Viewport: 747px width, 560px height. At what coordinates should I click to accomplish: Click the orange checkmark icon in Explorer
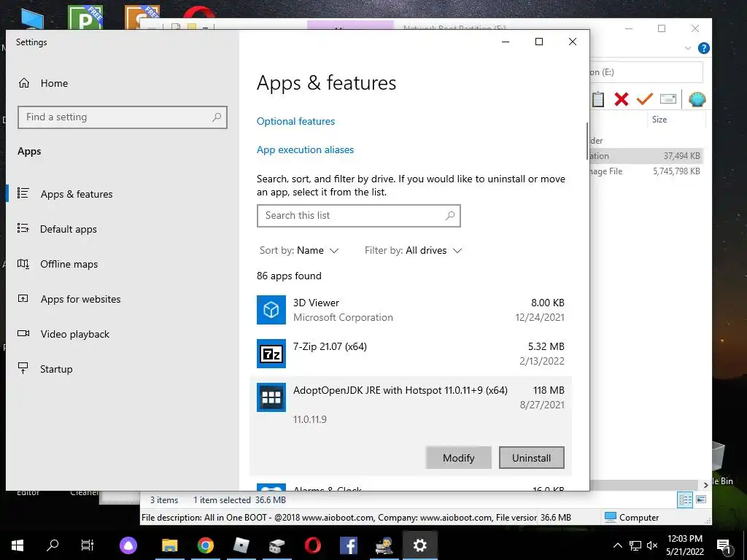coord(644,99)
